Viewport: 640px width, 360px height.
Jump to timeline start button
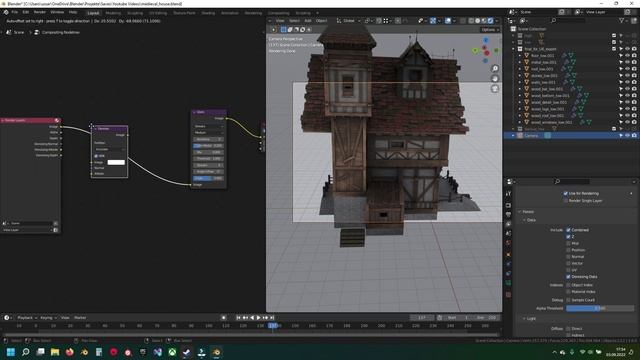pos(238,318)
